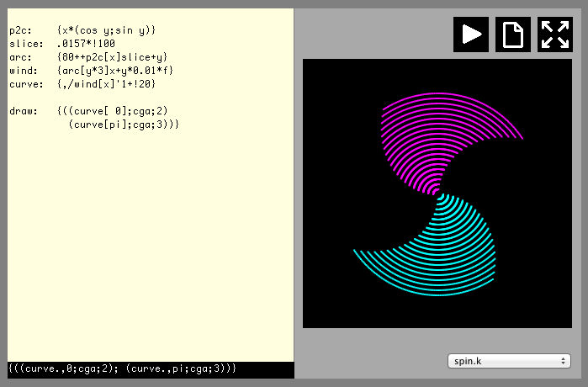Screen dimensions: 588x387
Task: Click the draw: function line
Action: pos(88,111)
